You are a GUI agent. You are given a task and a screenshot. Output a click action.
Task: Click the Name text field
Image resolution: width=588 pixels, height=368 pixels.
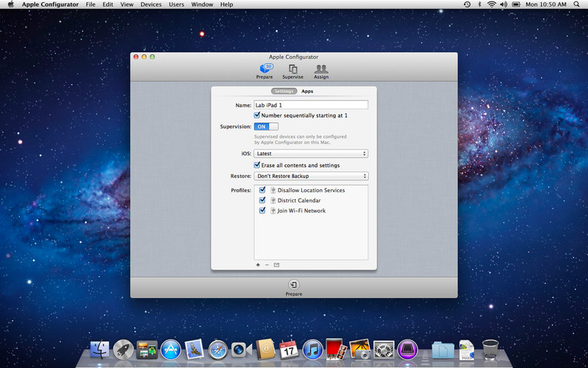311,105
